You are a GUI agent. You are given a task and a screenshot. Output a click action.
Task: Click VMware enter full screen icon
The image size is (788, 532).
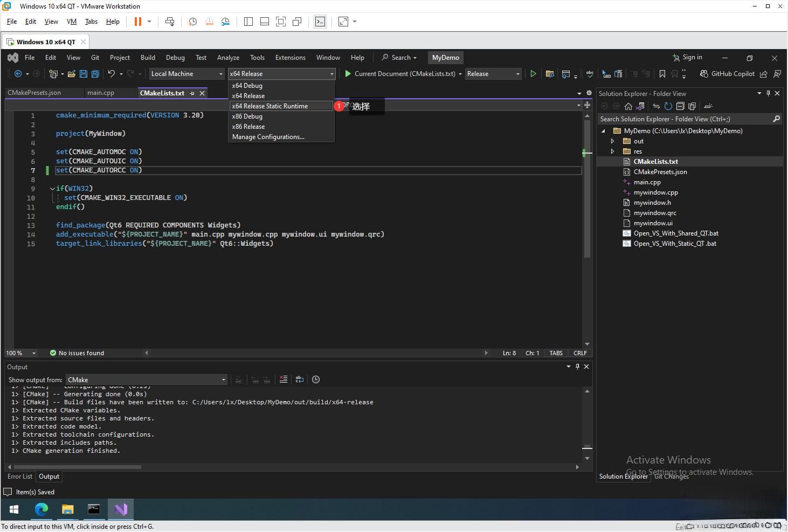(x=281, y=22)
